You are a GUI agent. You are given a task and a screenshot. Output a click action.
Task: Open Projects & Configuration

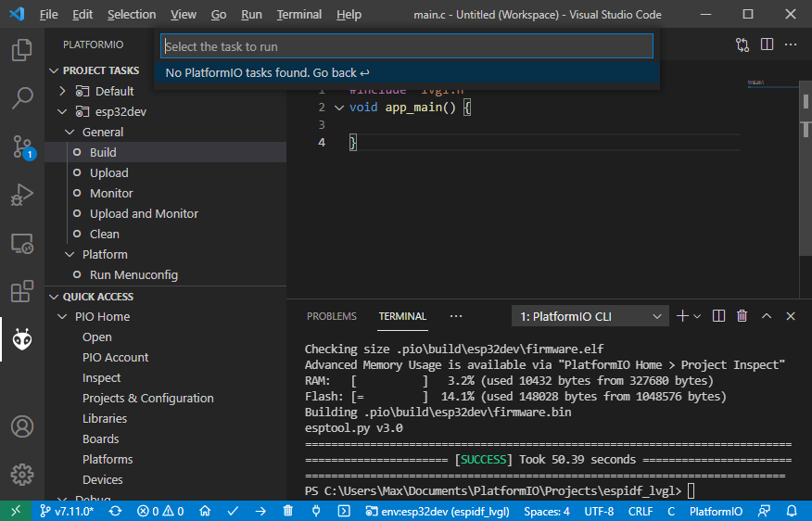pyautogui.click(x=166, y=399)
